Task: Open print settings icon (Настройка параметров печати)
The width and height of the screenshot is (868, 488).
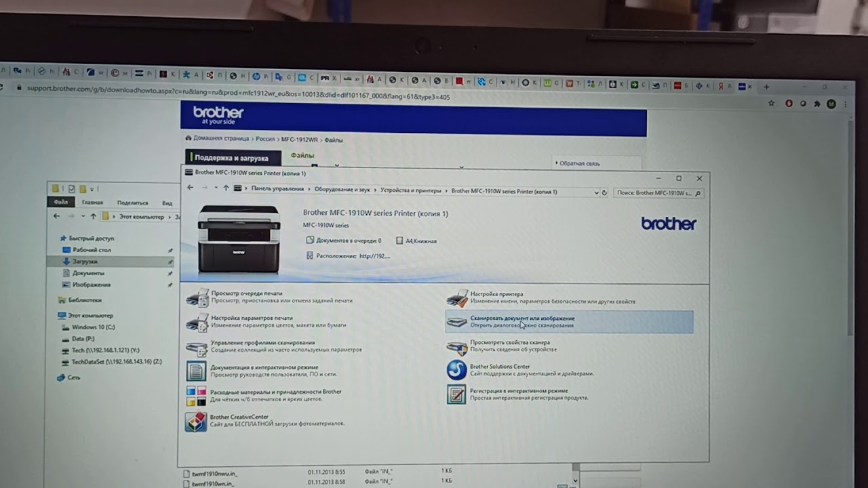Action: pos(197,322)
